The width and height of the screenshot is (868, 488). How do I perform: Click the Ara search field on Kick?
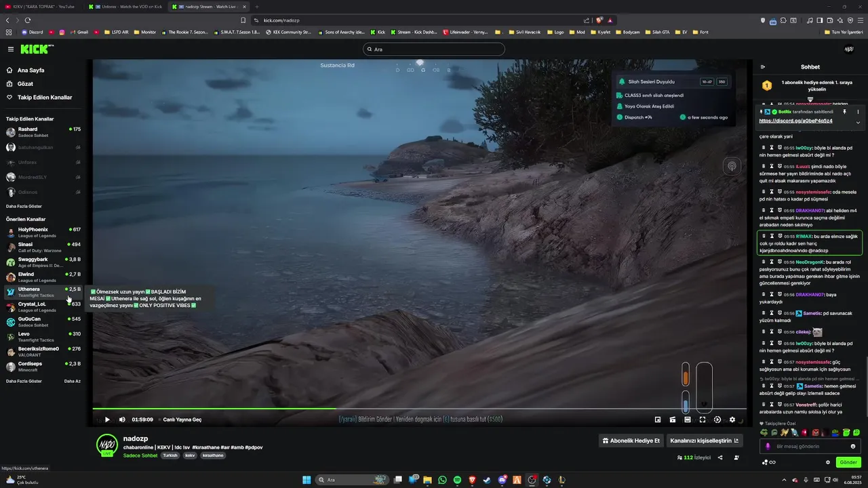(x=434, y=49)
